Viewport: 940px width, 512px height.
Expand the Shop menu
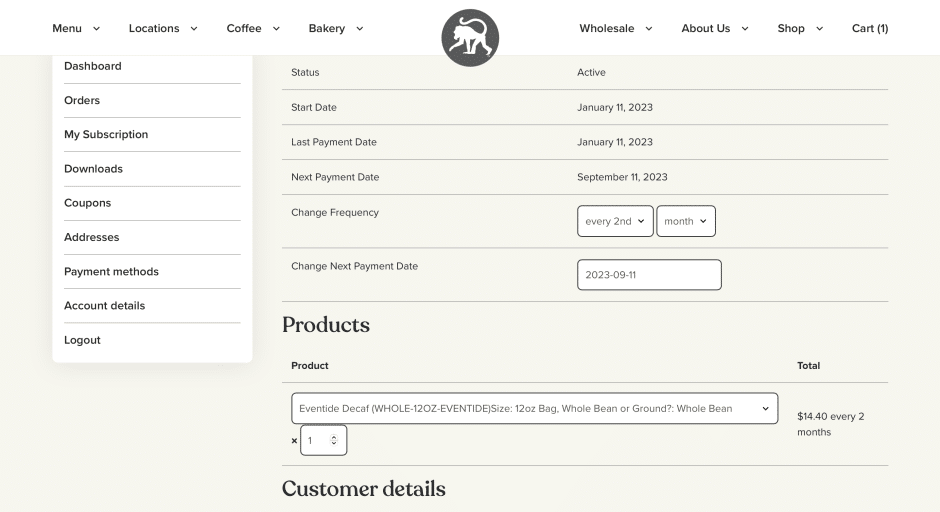click(x=800, y=28)
